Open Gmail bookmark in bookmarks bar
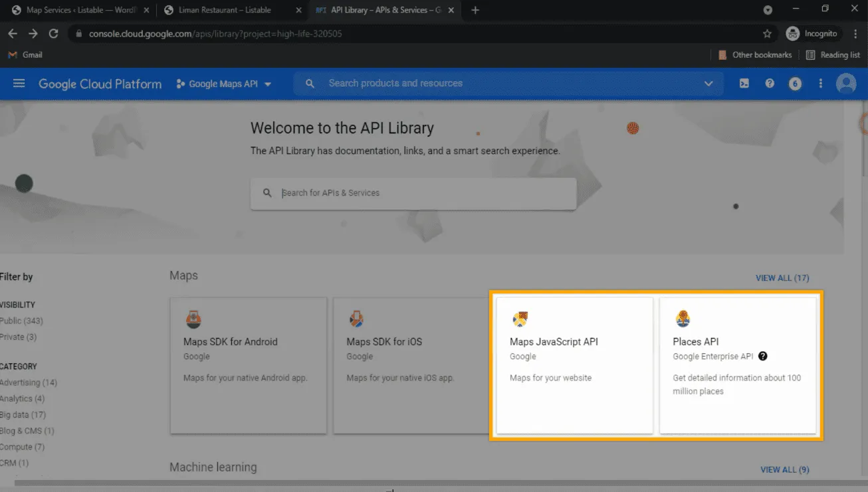The width and height of the screenshot is (868, 492). tap(25, 55)
